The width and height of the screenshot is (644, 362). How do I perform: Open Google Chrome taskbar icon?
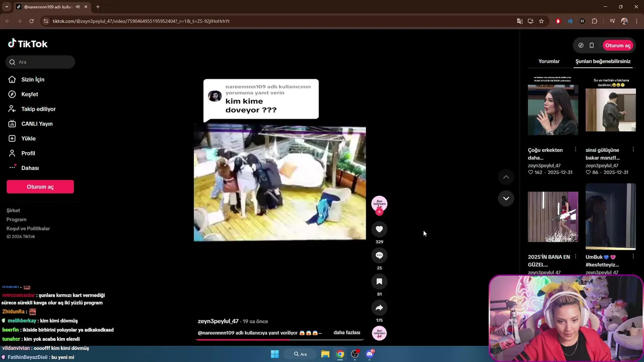point(340,354)
